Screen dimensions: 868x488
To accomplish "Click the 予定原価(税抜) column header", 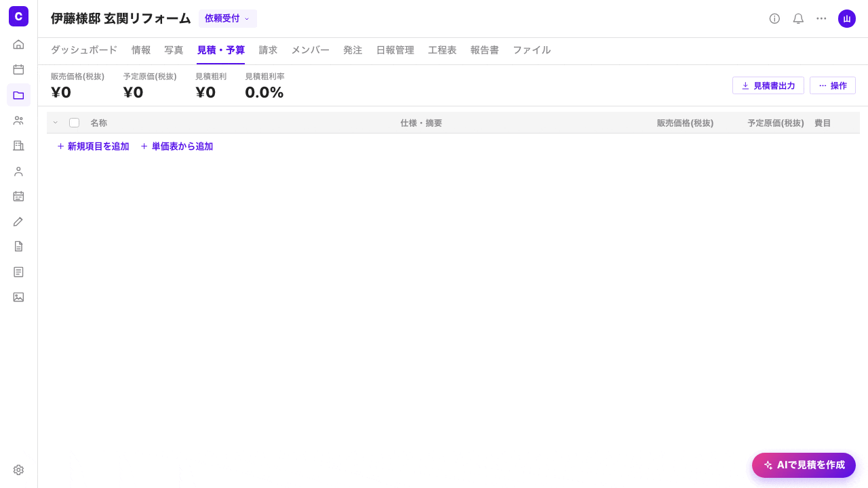I will point(776,123).
